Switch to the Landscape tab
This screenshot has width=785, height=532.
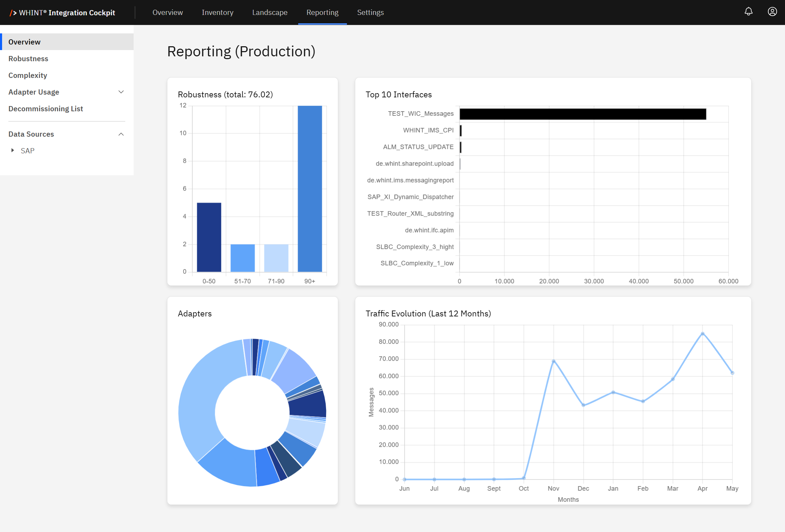click(x=270, y=13)
